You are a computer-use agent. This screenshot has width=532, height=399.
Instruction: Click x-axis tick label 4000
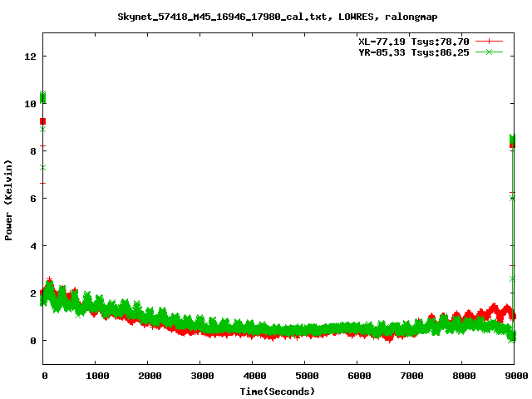coord(254,376)
